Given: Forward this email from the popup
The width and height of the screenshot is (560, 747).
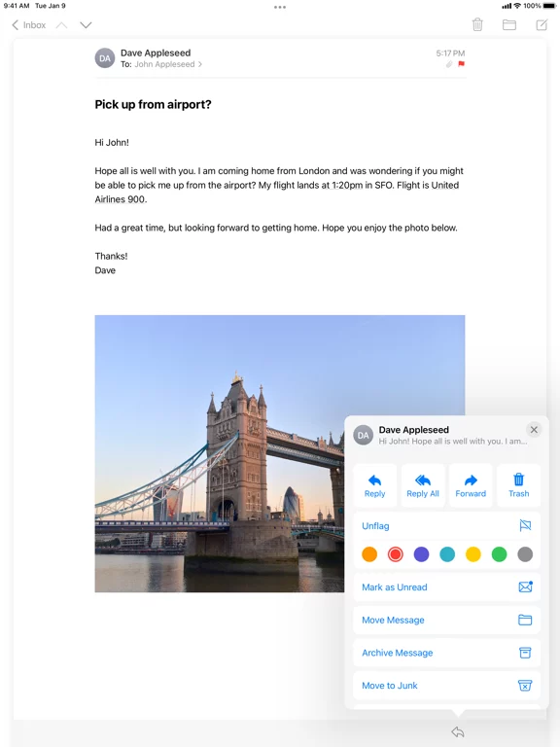Looking at the screenshot, I should pyautogui.click(x=471, y=485).
